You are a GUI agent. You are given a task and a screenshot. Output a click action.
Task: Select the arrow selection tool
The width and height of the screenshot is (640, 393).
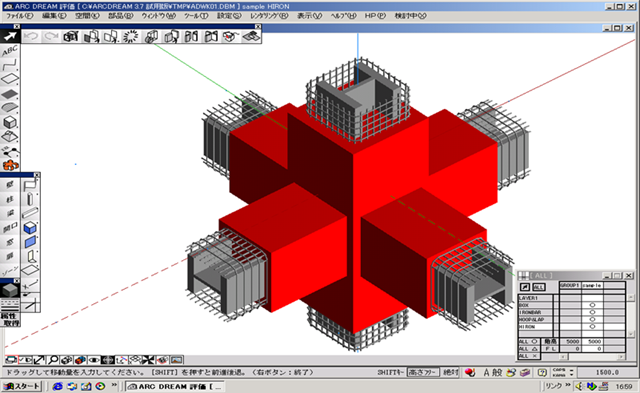coord(10,36)
